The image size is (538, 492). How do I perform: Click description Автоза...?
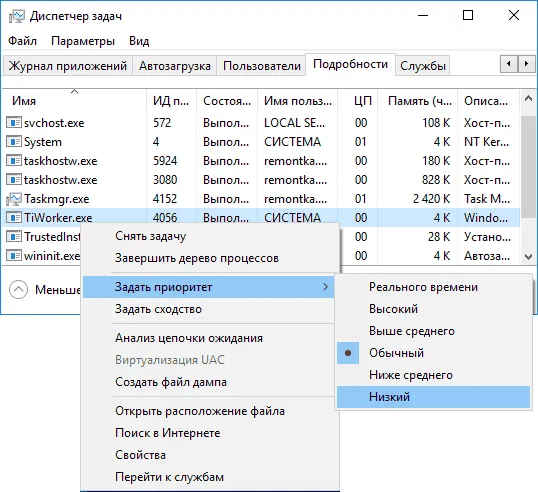(487, 256)
